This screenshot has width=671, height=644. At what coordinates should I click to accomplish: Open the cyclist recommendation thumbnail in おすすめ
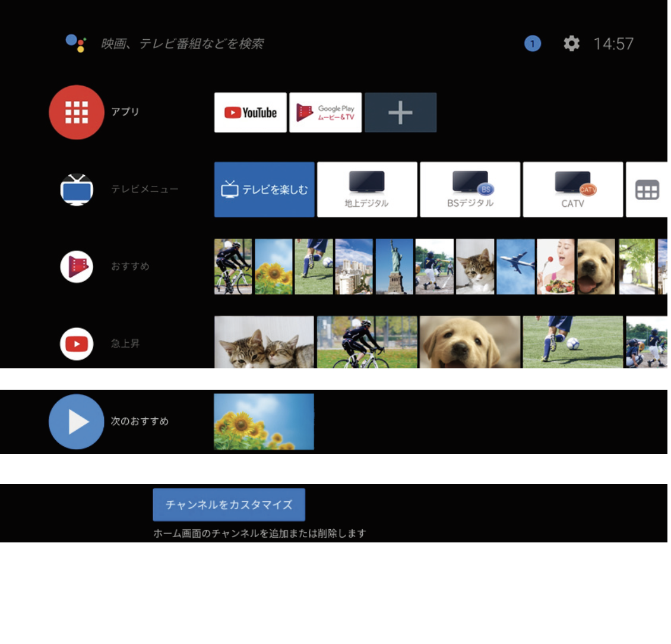233,266
